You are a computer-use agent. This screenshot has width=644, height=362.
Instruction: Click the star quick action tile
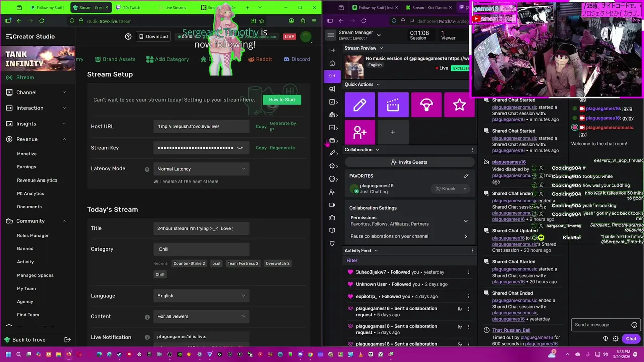click(459, 105)
